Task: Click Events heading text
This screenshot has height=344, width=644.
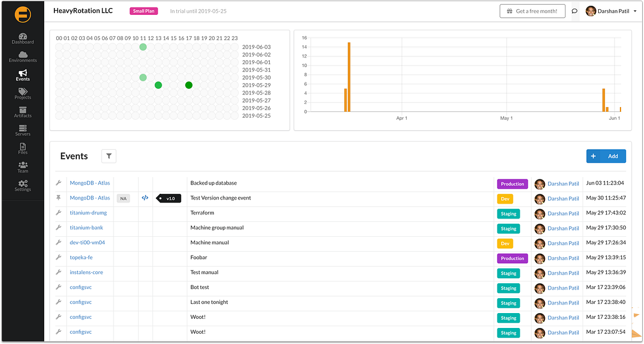Action: pyautogui.click(x=74, y=156)
